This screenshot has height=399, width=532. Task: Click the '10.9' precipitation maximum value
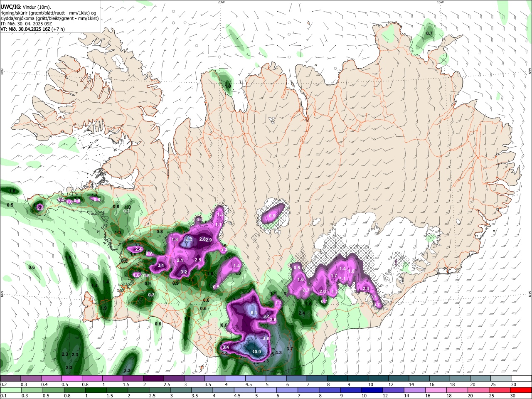256,352
